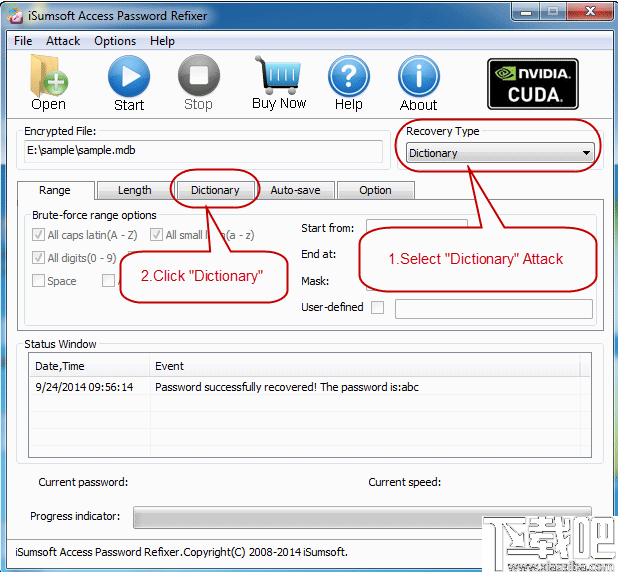The image size is (618, 572).
Task: Switch to the Option tab
Action: tap(375, 190)
